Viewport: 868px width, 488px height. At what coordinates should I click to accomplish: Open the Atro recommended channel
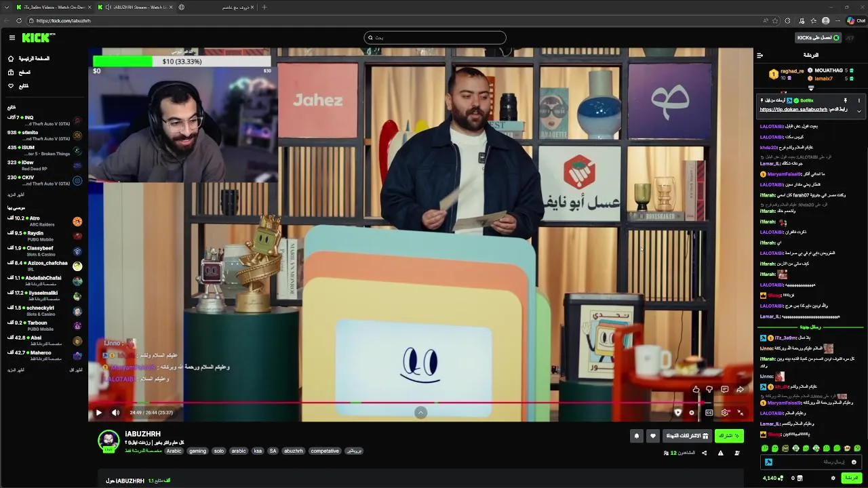(x=44, y=221)
